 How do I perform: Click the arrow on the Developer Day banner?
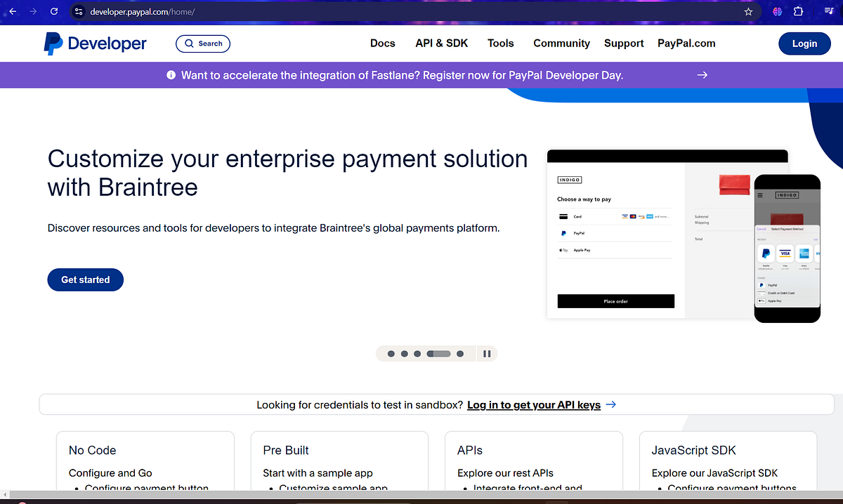702,75
